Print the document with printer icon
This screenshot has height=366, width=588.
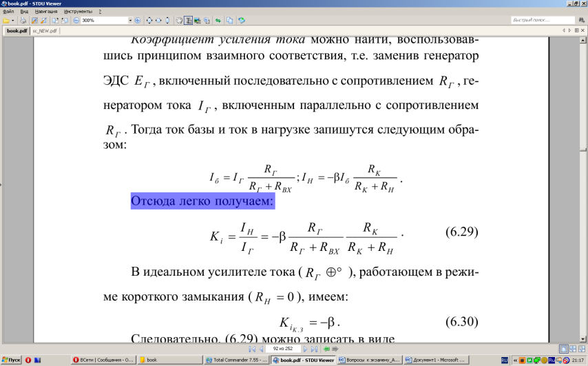point(23,21)
